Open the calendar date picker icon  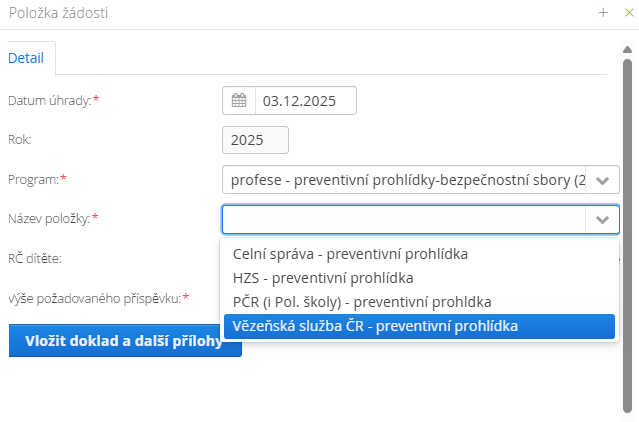[x=239, y=101]
